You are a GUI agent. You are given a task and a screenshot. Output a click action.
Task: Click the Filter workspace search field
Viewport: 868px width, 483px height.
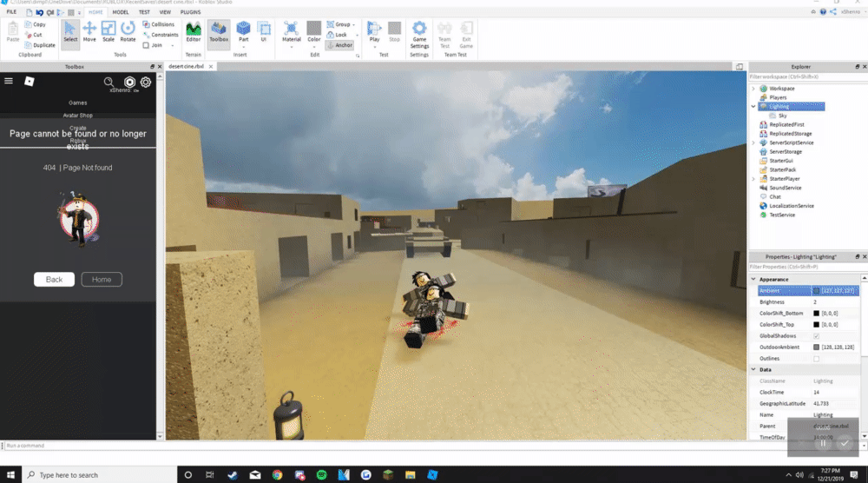coord(807,77)
